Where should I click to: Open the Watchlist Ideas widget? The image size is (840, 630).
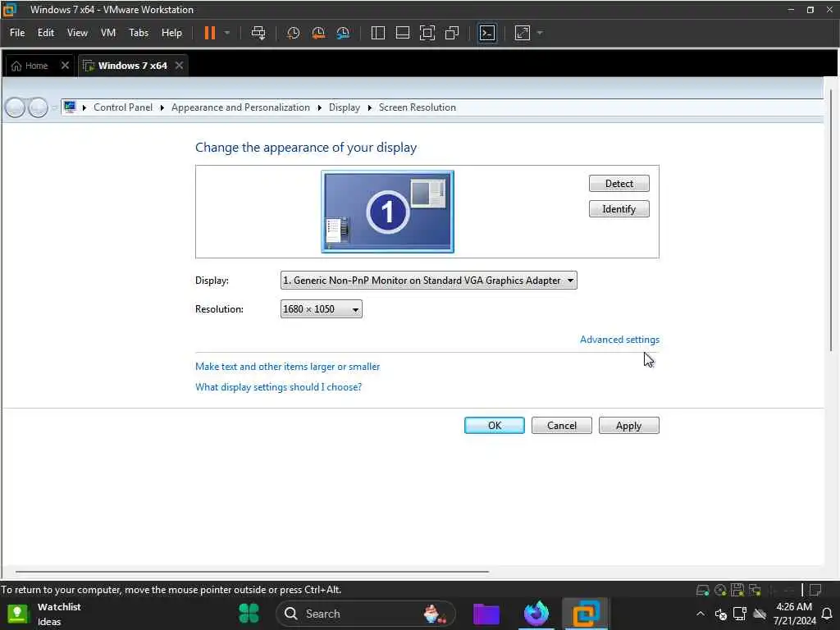[44, 614]
